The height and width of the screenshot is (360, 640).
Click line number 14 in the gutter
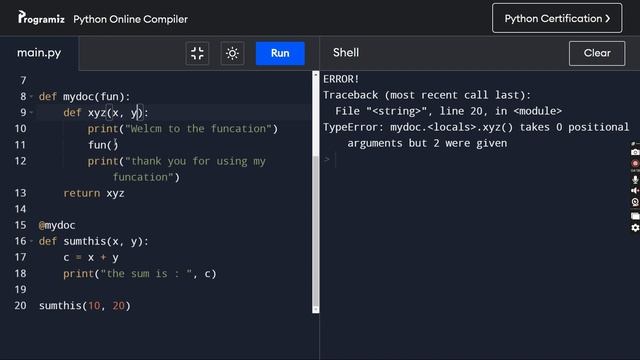point(20,209)
